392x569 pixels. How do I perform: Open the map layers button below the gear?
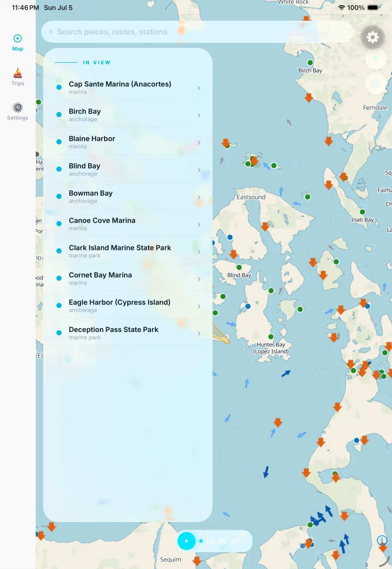click(375, 58)
